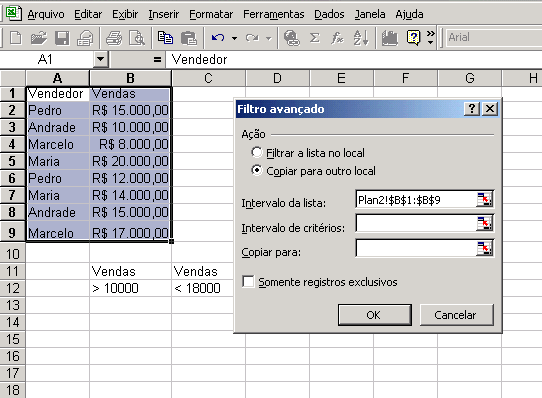The image size is (542, 398).
Task: Open the Ferramentas menu
Action: 273,14
